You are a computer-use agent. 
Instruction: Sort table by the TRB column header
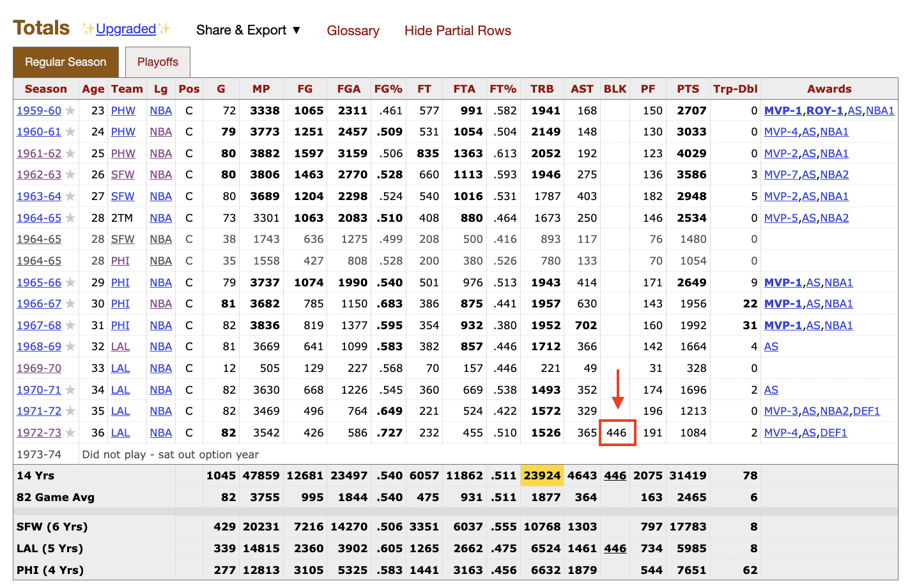pos(542,89)
